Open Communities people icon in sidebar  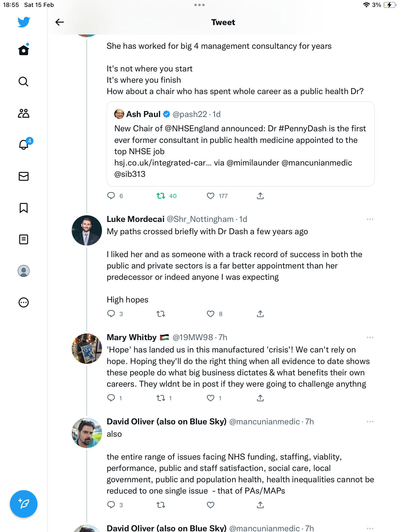(x=23, y=113)
